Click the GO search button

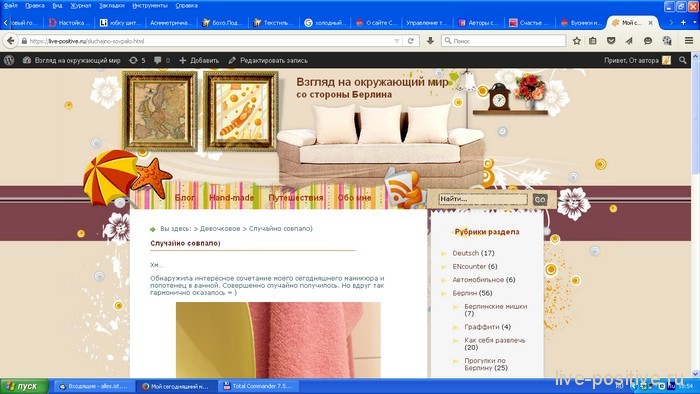point(540,199)
